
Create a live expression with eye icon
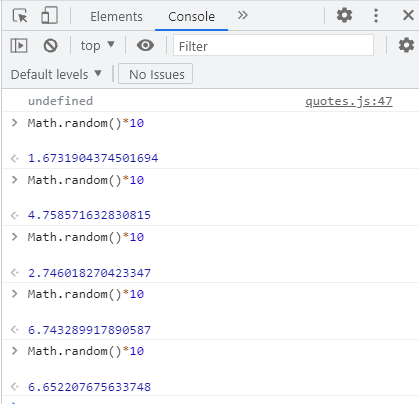click(x=145, y=45)
